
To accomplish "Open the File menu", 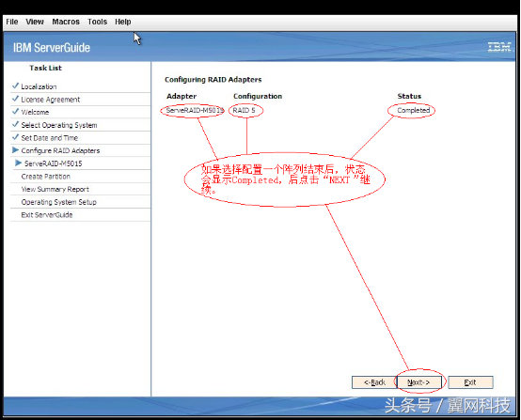I will (x=12, y=22).
